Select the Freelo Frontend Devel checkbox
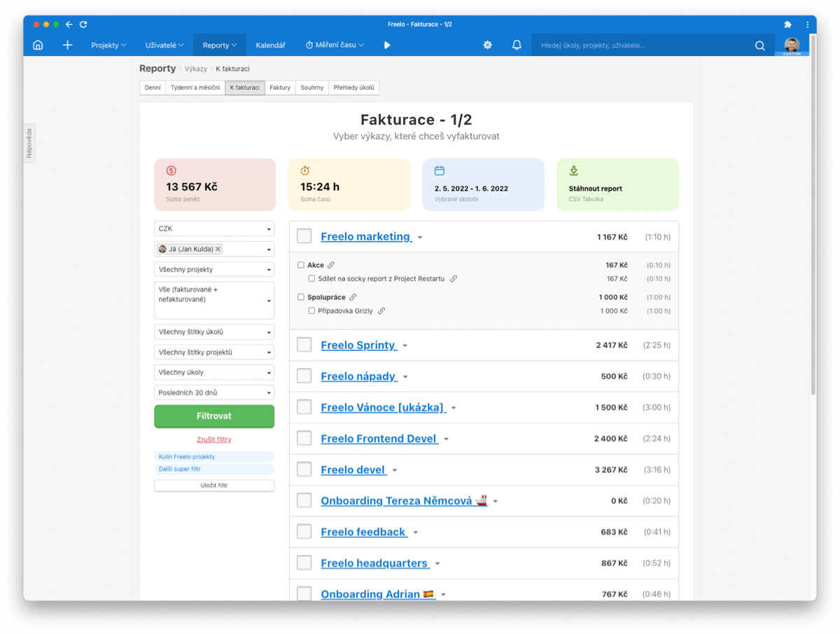The height and width of the screenshot is (634, 840). [x=304, y=439]
